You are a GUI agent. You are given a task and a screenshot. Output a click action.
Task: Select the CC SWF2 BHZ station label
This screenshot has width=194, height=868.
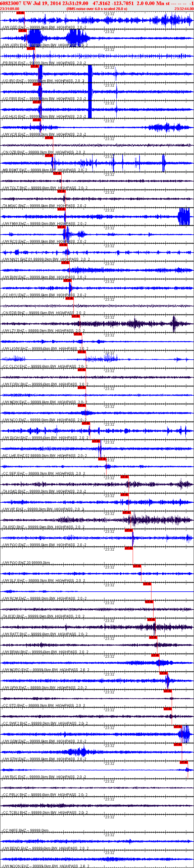coord(45,724)
